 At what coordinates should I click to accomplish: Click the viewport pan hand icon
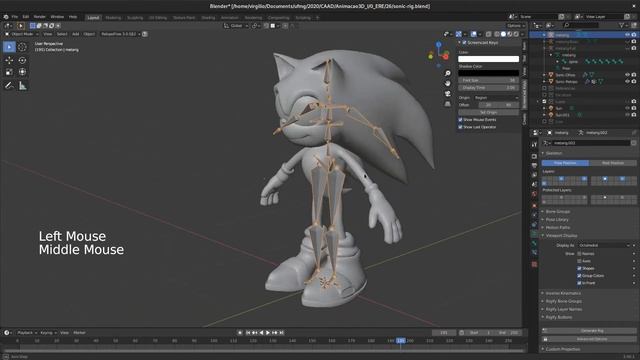click(448, 83)
